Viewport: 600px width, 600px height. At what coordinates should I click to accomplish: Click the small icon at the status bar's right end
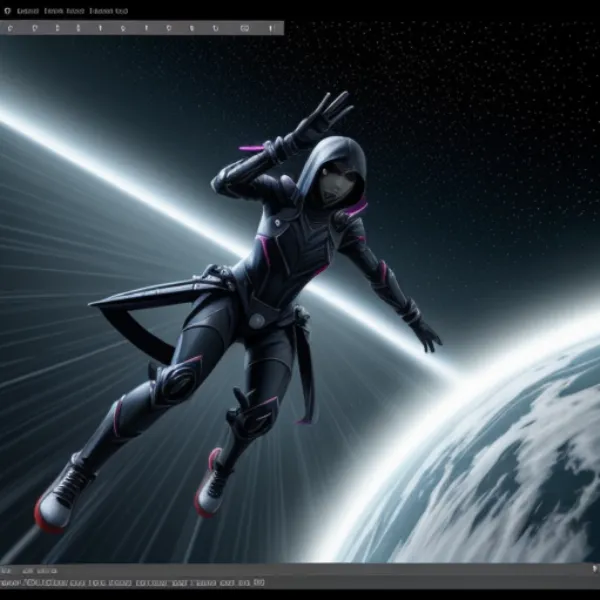595,569
